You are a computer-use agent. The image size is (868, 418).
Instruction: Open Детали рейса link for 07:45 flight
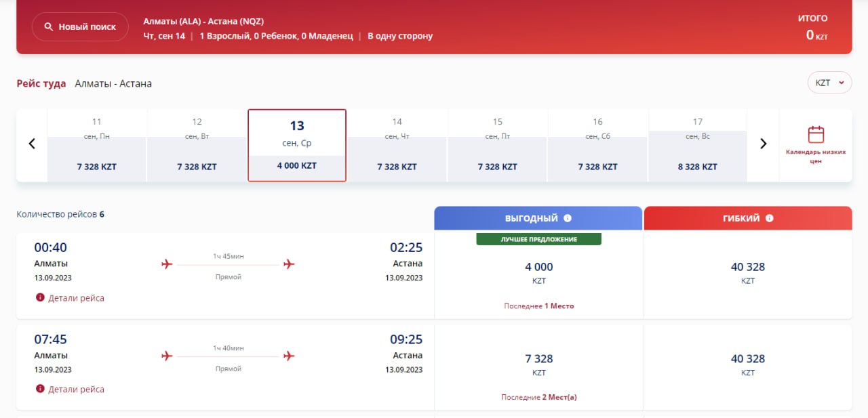pyautogui.click(x=76, y=390)
